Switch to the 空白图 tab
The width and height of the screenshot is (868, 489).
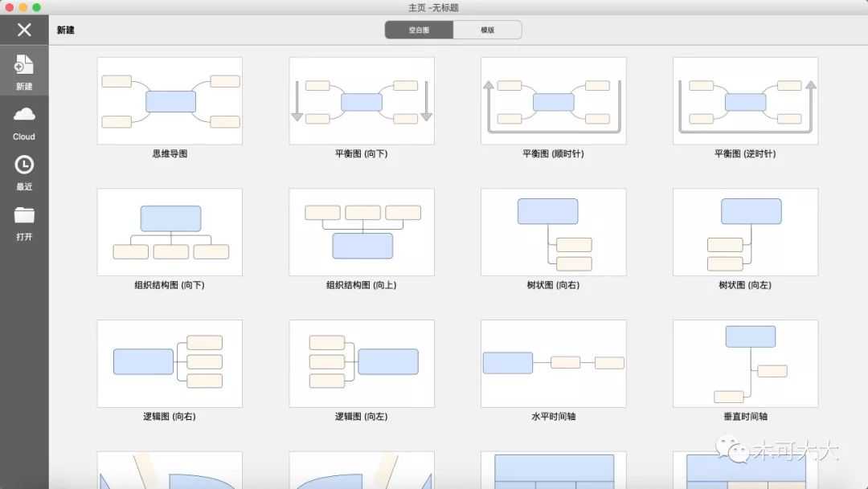[x=419, y=30]
